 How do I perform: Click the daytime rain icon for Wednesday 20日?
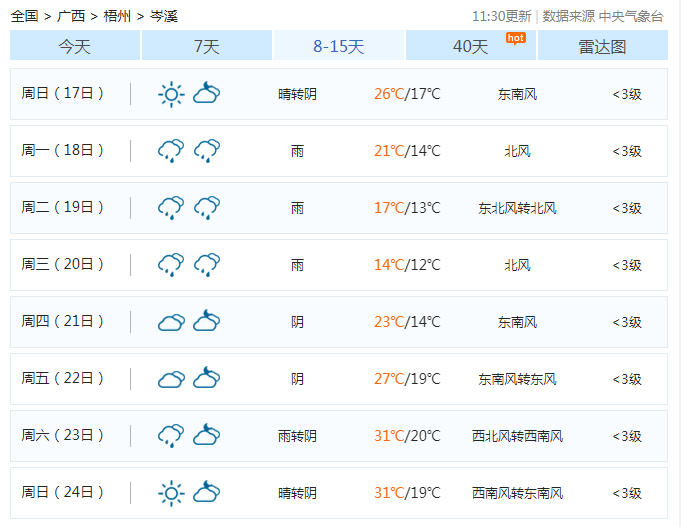(x=171, y=265)
